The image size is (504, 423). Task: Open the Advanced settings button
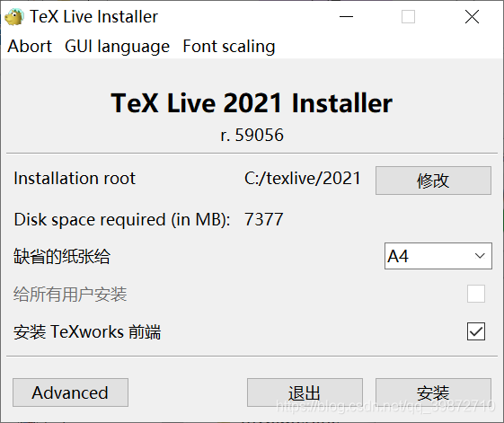(x=70, y=392)
